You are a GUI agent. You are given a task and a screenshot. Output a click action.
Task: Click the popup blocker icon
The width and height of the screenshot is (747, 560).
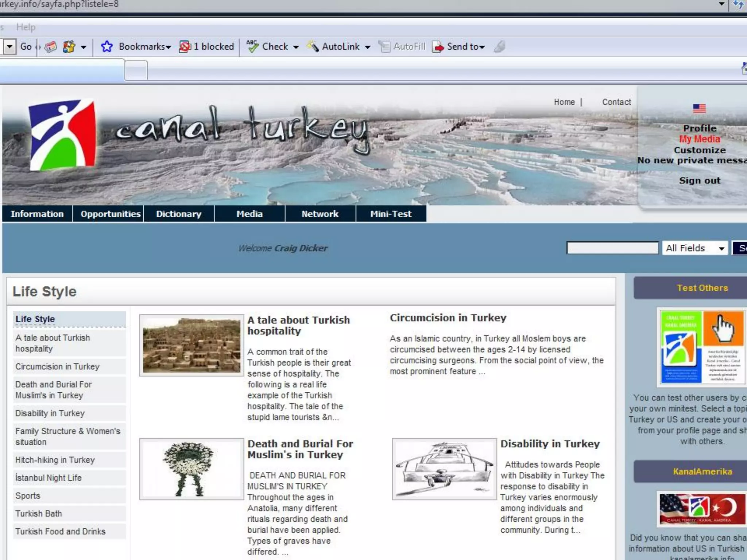(185, 47)
